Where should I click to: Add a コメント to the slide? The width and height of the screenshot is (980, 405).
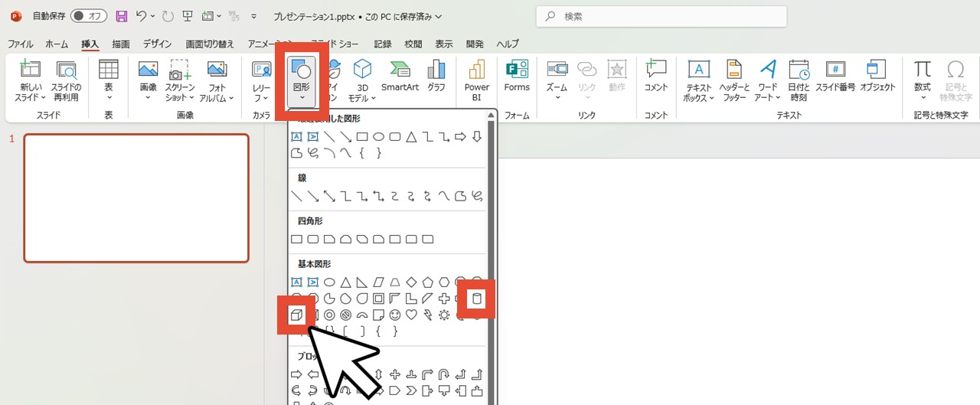pos(656,77)
